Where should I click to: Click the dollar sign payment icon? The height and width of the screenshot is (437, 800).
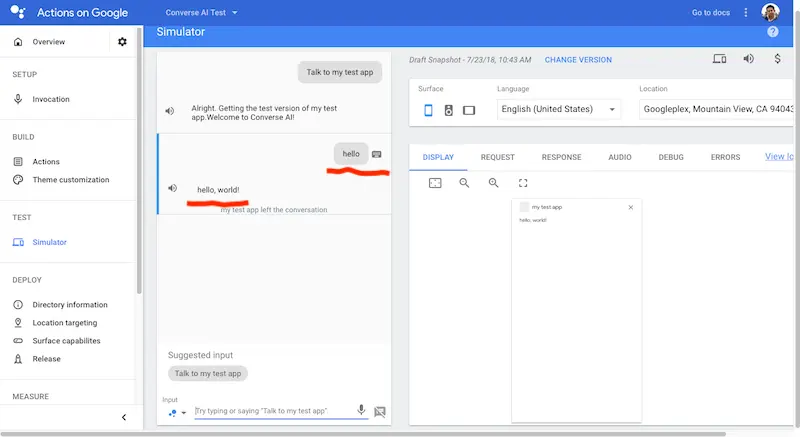(x=777, y=59)
